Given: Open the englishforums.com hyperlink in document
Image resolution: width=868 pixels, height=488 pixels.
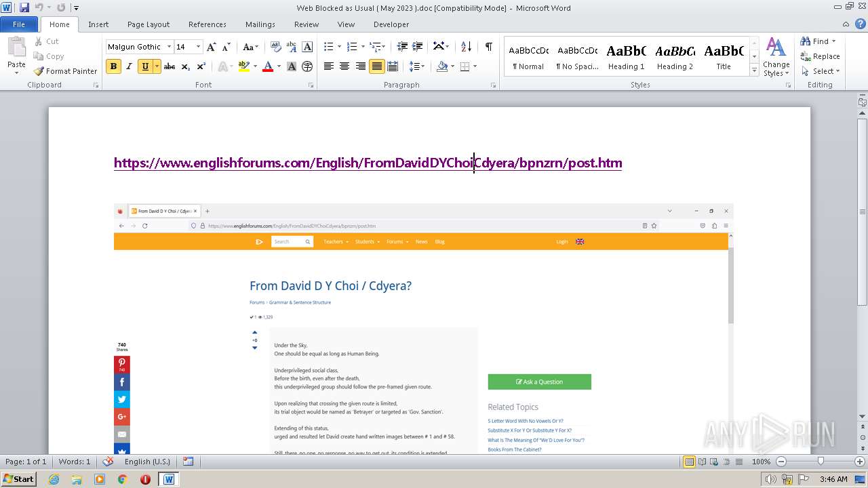Looking at the screenshot, I should 368,163.
